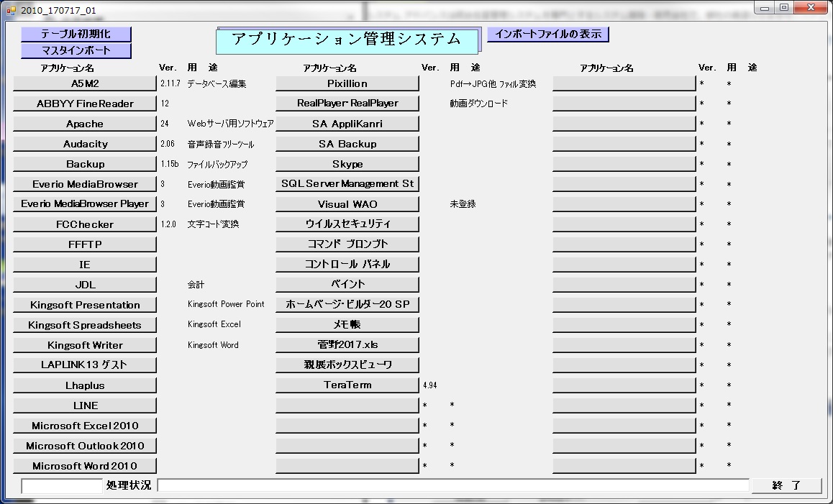The image size is (833, 504).
Task: Launch Skype
Action: (x=347, y=164)
